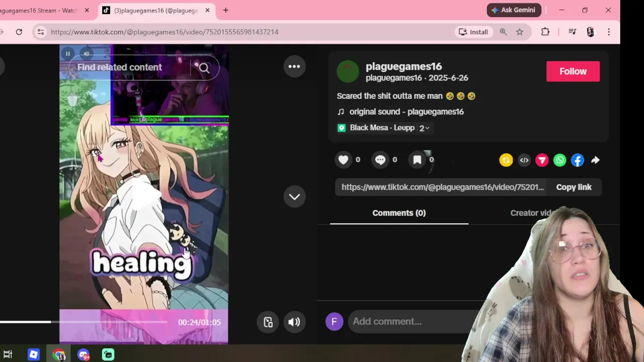Open browser extensions puzzle icon

pos(545,32)
